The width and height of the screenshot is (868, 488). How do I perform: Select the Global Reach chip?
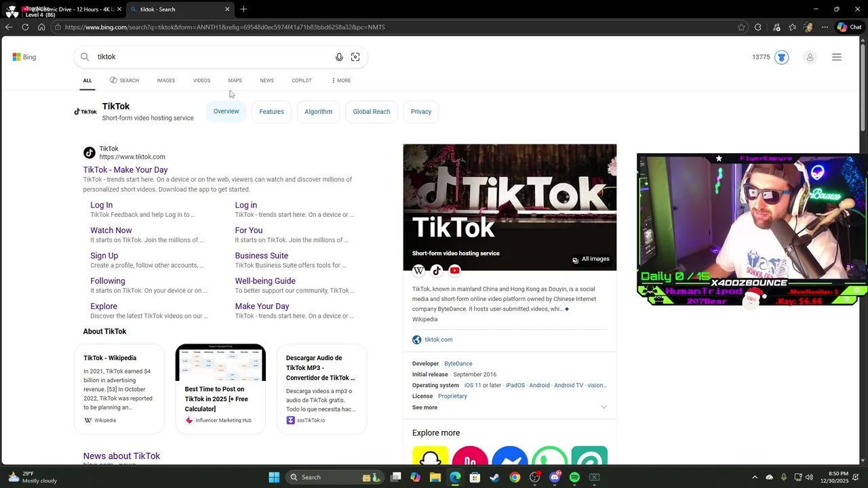tap(372, 112)
